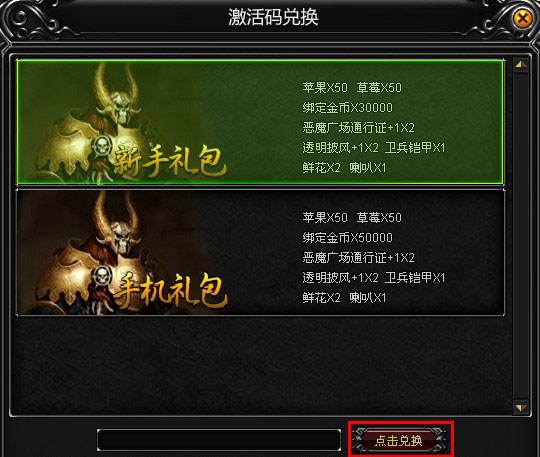Close the activation code exchange dialog
540x457 pixels.
[x=522, y=18]
